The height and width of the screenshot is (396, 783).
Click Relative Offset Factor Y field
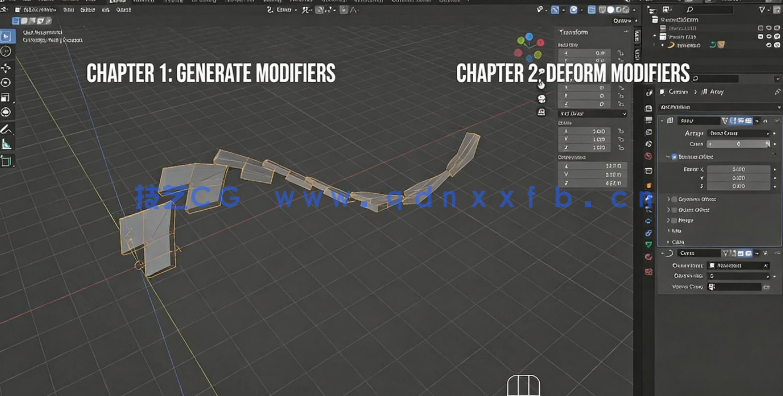coord(739,178)
